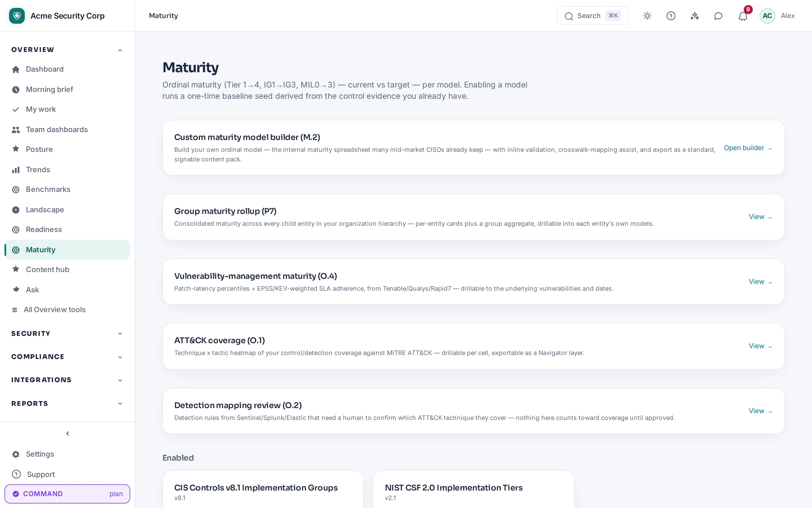Click the Posture star icon
Screen dimensions: 812x508
16,149
